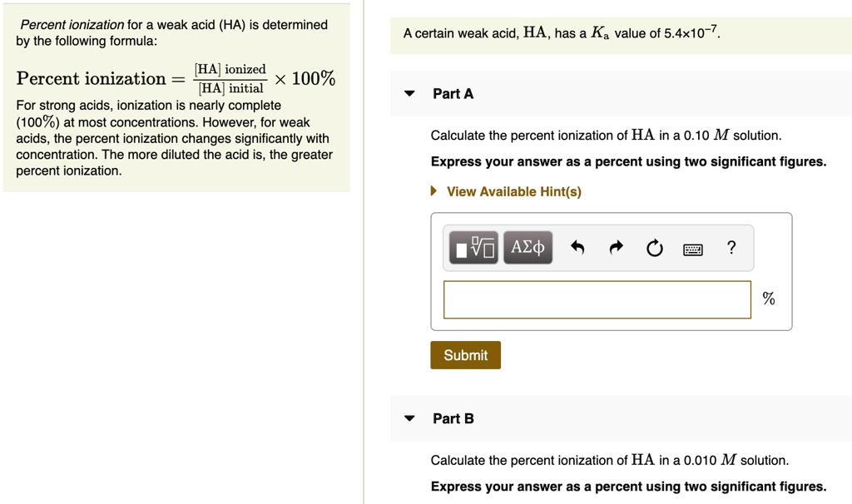Viewport: 852px width, 504px height.
Task: Click the percent sign beside the answer box
Action: click(768, 299)
